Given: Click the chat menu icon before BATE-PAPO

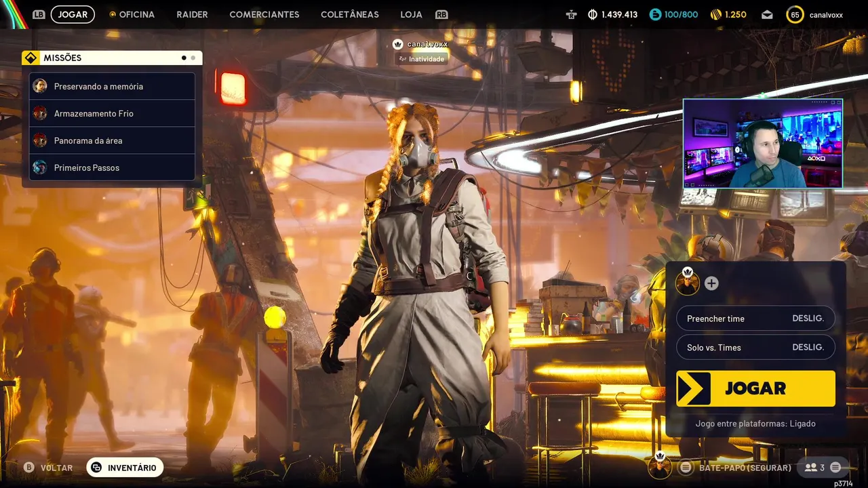Looking at the screenshot, I should [x=686, y=468].
